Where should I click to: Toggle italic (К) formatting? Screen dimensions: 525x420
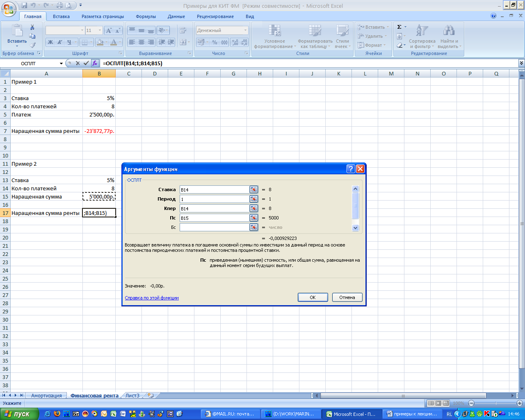click(60, 42)
